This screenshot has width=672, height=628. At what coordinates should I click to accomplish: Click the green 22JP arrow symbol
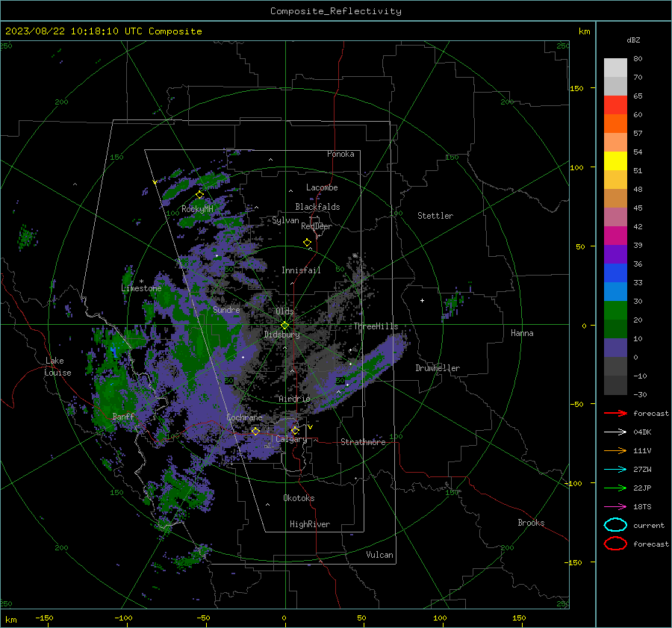point(615,488)
